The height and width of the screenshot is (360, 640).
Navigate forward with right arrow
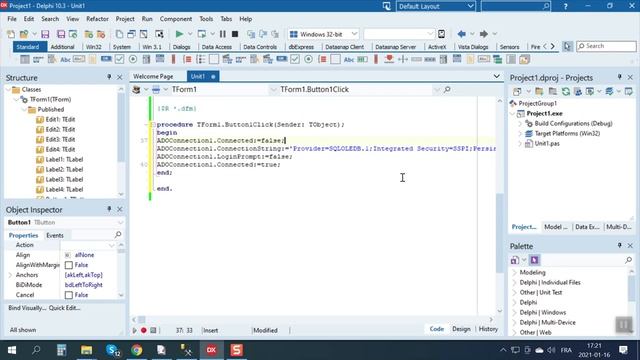(484, 34)
